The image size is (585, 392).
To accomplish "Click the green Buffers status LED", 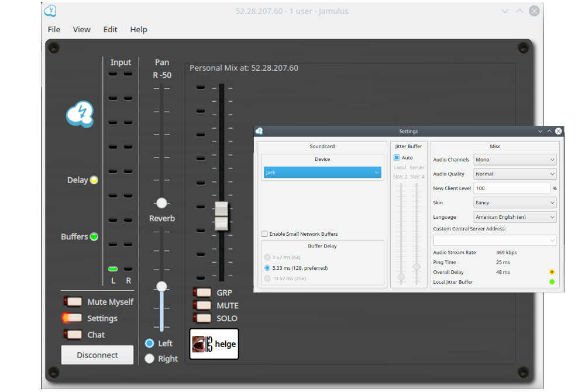I will coord(94,237).
